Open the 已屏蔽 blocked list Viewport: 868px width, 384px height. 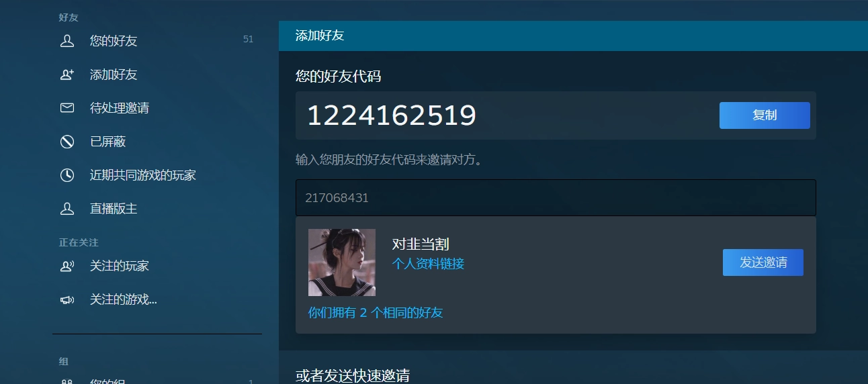[157, 142]
